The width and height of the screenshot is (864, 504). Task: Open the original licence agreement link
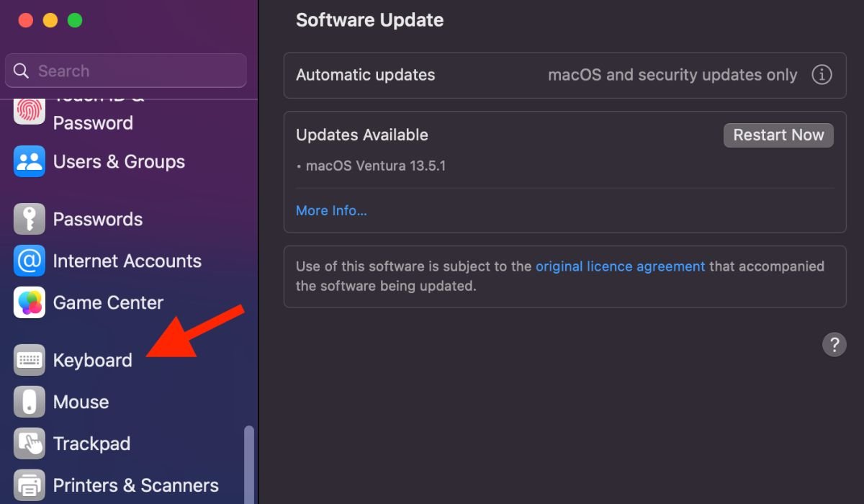[x=620, y=266]
